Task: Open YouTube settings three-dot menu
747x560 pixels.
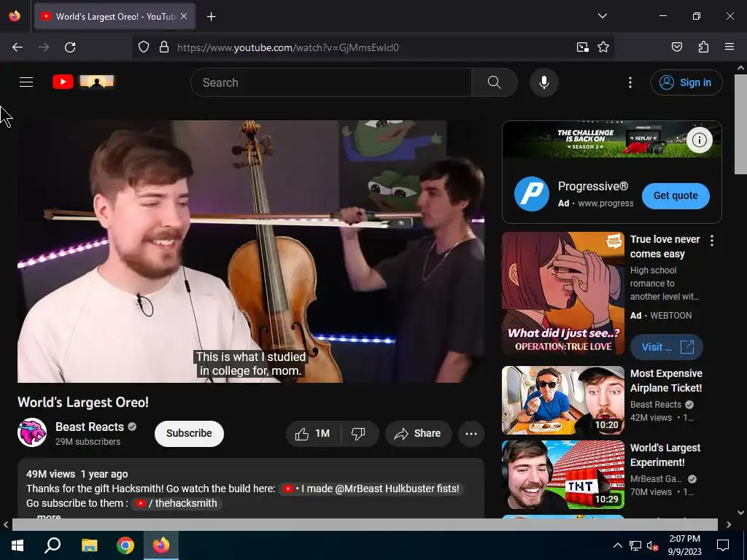Action: tap(630, 82)
